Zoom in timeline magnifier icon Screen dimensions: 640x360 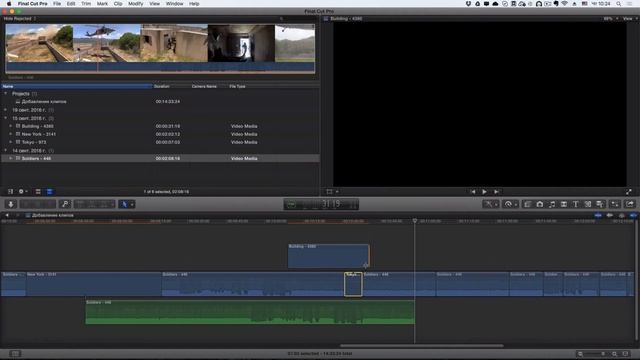coord(614,353)
